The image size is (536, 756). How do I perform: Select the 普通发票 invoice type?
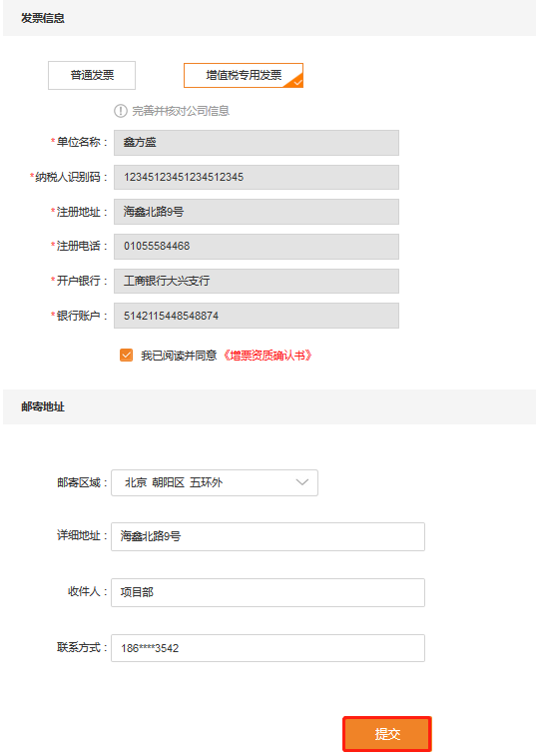click(x=92, y=75)
